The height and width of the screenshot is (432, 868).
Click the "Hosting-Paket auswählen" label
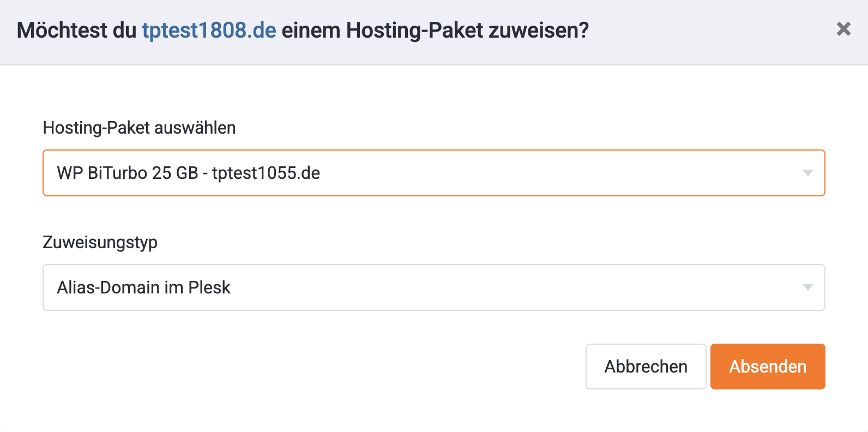(139, 128)
